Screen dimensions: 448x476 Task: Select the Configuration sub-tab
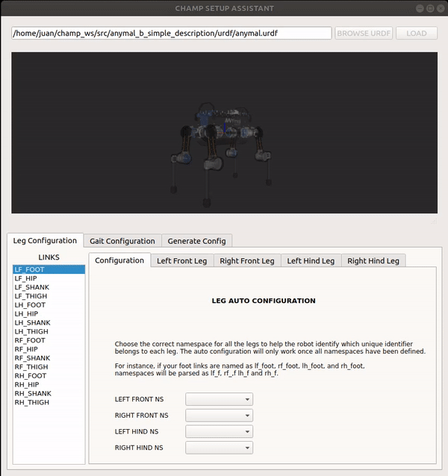coord(119,260)
